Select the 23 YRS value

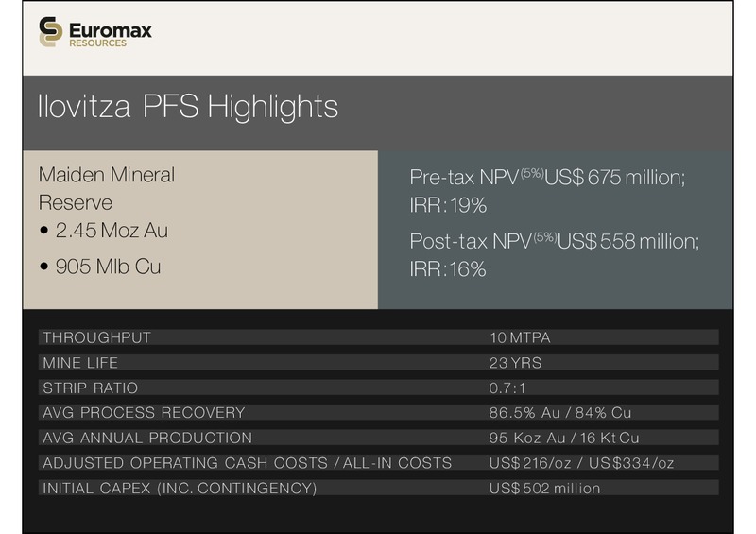(515, 363)
